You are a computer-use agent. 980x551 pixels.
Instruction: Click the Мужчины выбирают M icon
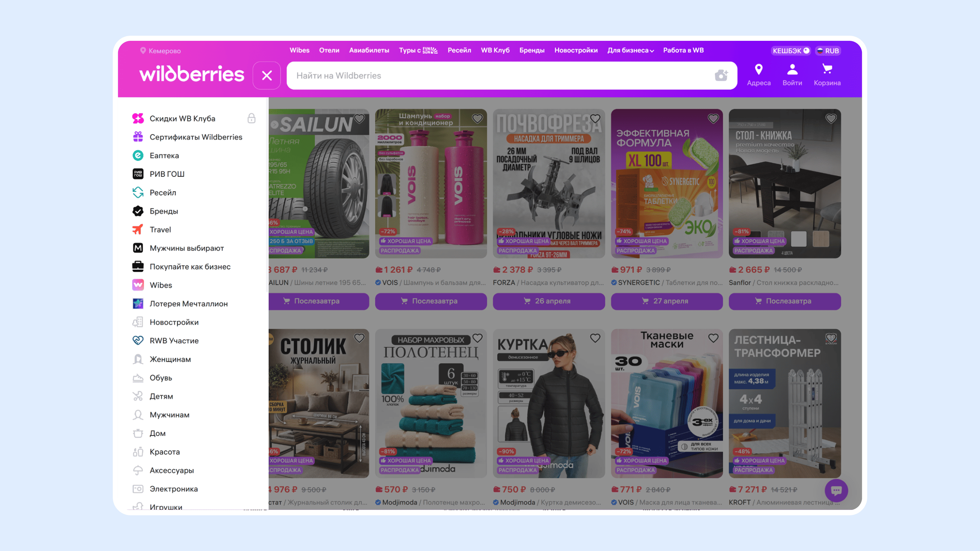click(138, 248)
